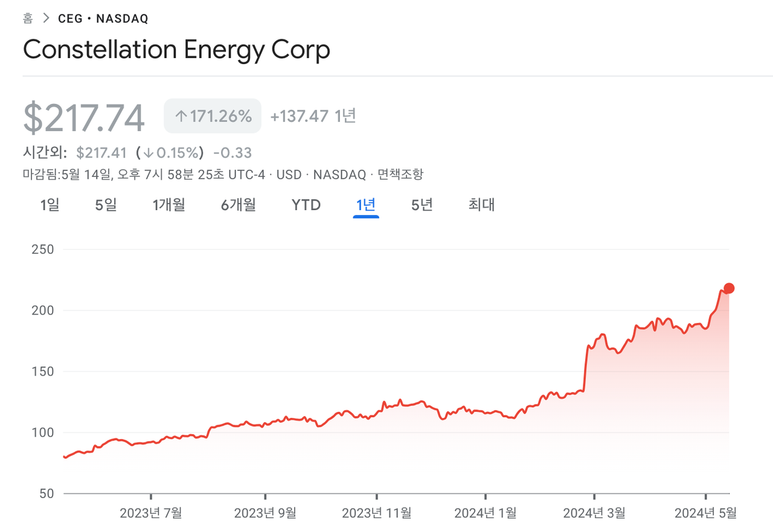The width and height of the screenshot is (773, 532).
Task: Click the 홈 breadcrumb link
Action: coord(28,19)
